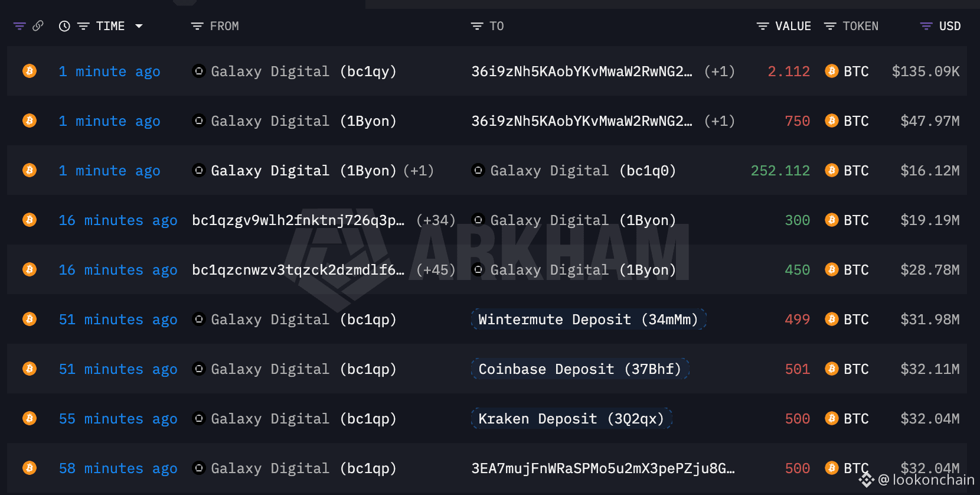Click the Bitcoin chain icon in the 252.112 BTC row
980x495 pixels.
(x=30, y=170)
